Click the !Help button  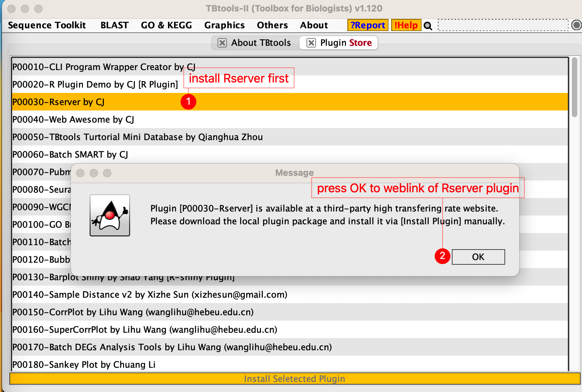pos(406,25)
